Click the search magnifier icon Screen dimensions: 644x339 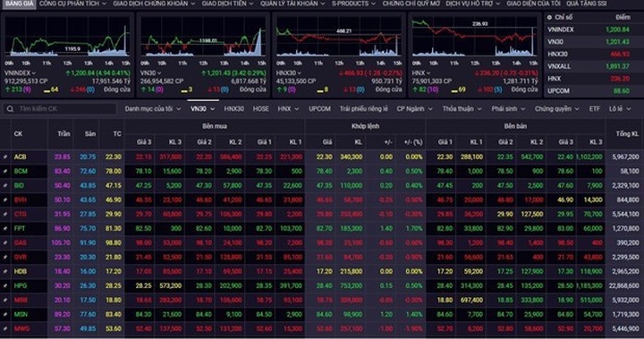click(x=10, y=109)
